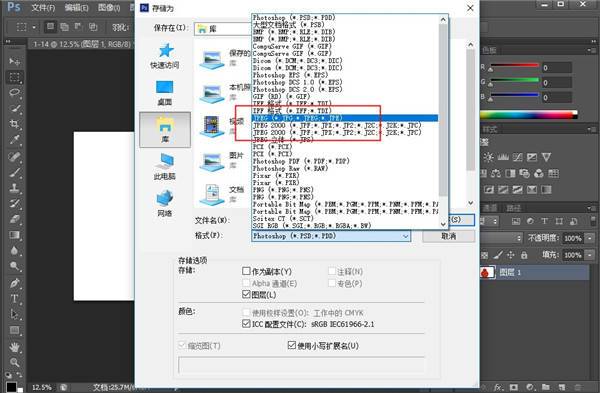Click the lock all layer icon
The width and height of the screenshot is (600, 393).
pos(524,254)
